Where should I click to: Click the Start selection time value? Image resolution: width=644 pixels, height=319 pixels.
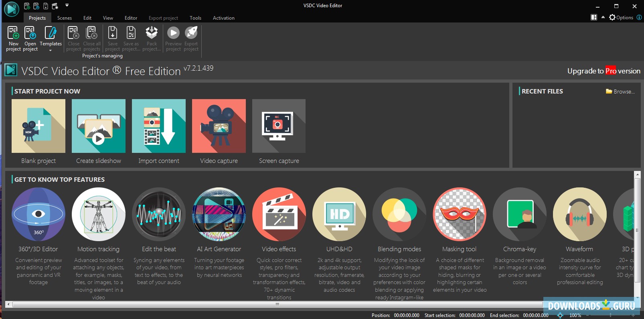(x=472, y=315)
